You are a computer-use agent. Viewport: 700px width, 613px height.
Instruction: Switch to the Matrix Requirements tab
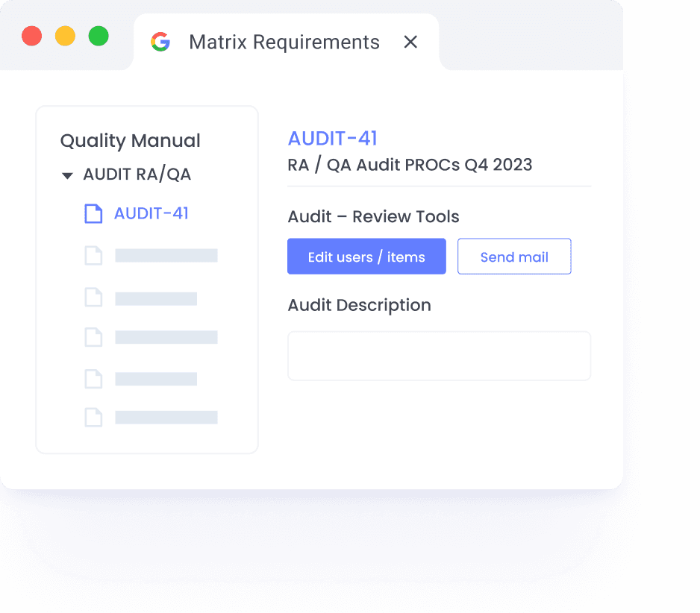pyautogui.click(x=284, y=43)
